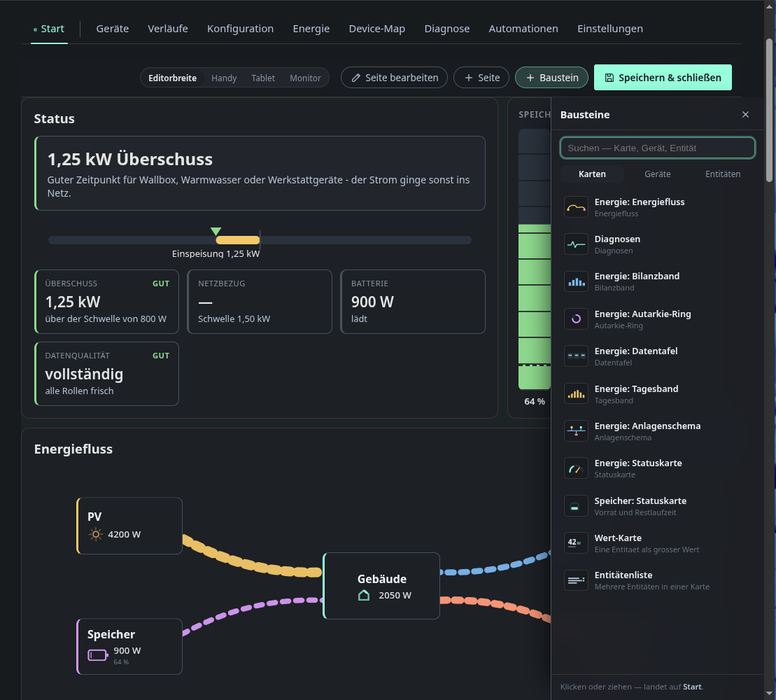The height and width of the screenshot is (700, 776).
Task: Click the green threshold marker on power bar
Action: click(216, 231)
